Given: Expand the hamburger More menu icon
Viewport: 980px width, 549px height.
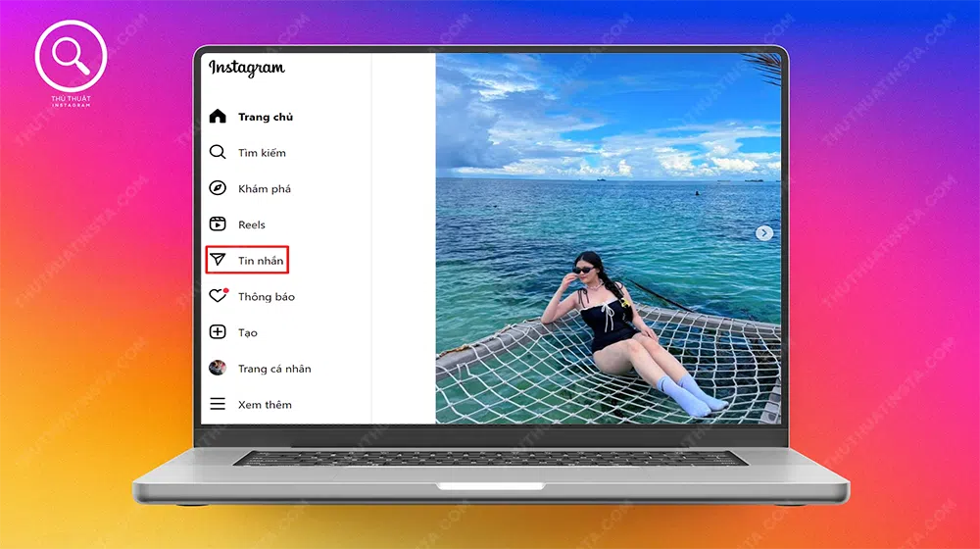Looking at the screenshot, I should tap(218, 404).
